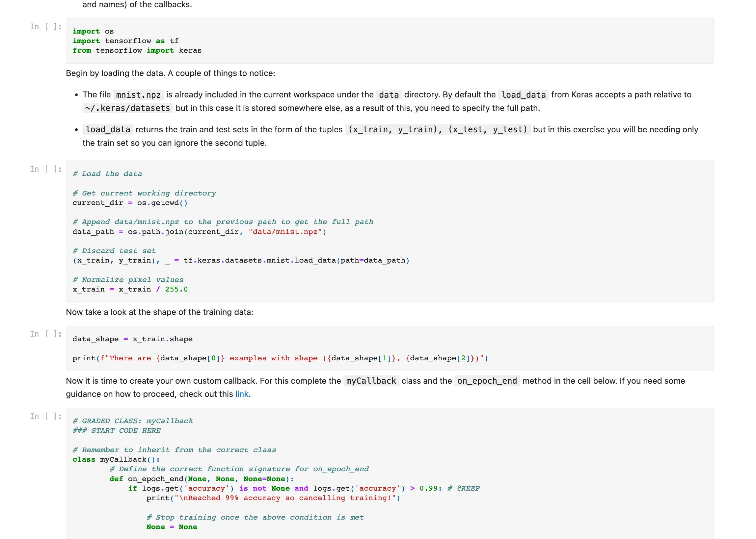Click the In [ ] prompt of myCallback cell
756x539 pixels.
45,416
